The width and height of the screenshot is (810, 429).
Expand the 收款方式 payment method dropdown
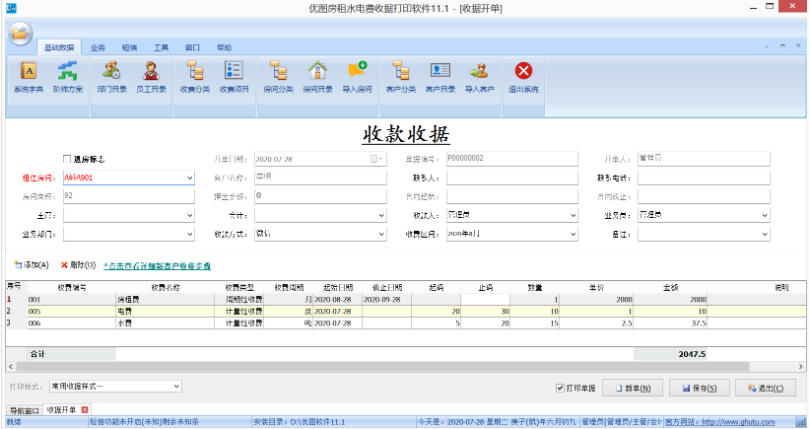pyautogui.click(x=381, y=234)
